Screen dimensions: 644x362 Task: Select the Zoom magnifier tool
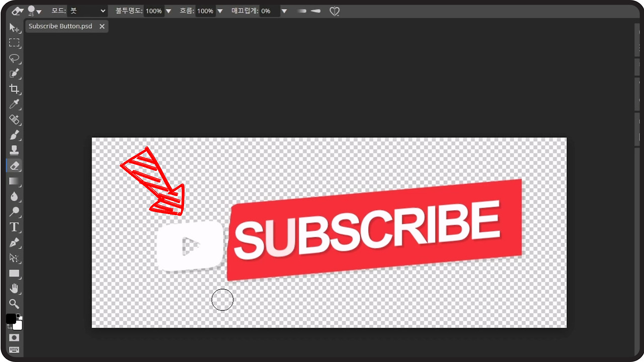pos(14,304)
